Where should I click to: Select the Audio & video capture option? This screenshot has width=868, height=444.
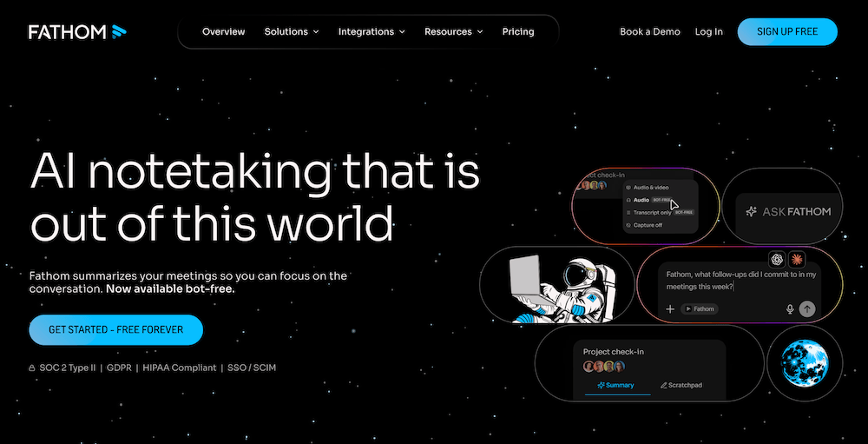point(647,188)
